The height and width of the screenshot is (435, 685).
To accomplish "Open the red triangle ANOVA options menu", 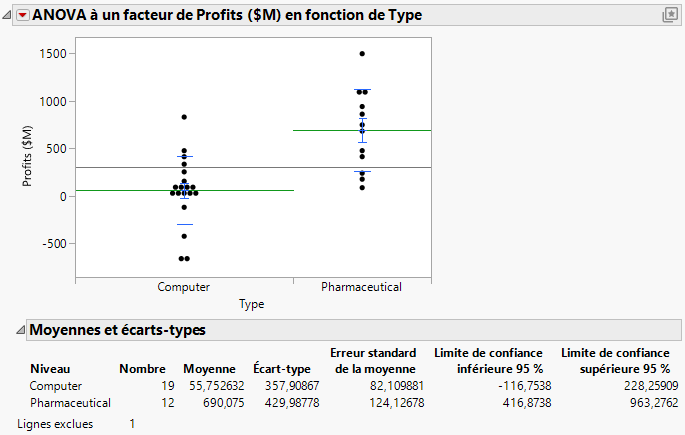I will click(23, 16).
